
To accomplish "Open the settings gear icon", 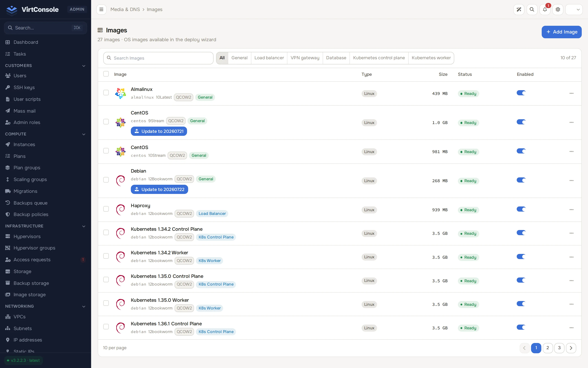I will (x=558, y=10).
